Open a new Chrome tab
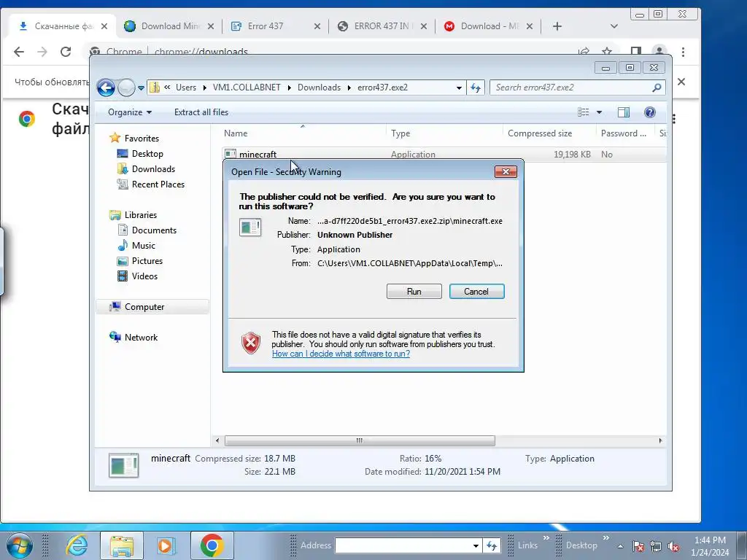Screen dimensions: 747x560 (557, 26)
